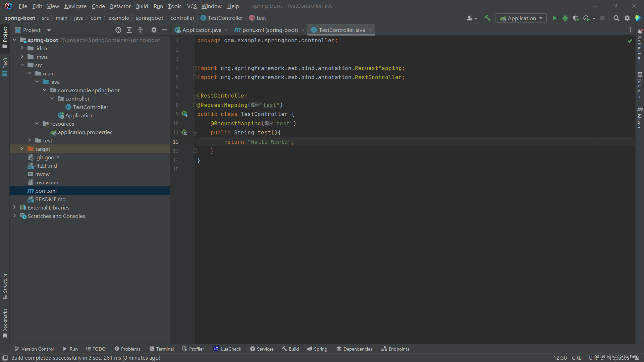Switch to the Application.java tab
The width and height of the screenshot is (644, 362).
tap(201, 30)
